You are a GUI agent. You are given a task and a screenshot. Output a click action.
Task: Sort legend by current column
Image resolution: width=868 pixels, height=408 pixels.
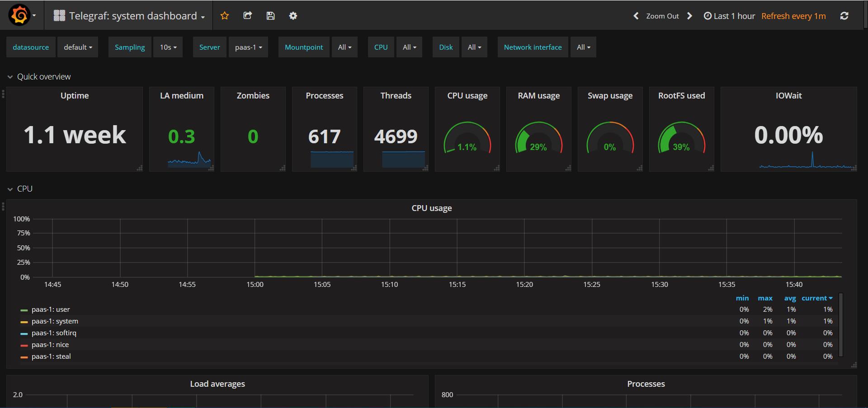[817, 298]
